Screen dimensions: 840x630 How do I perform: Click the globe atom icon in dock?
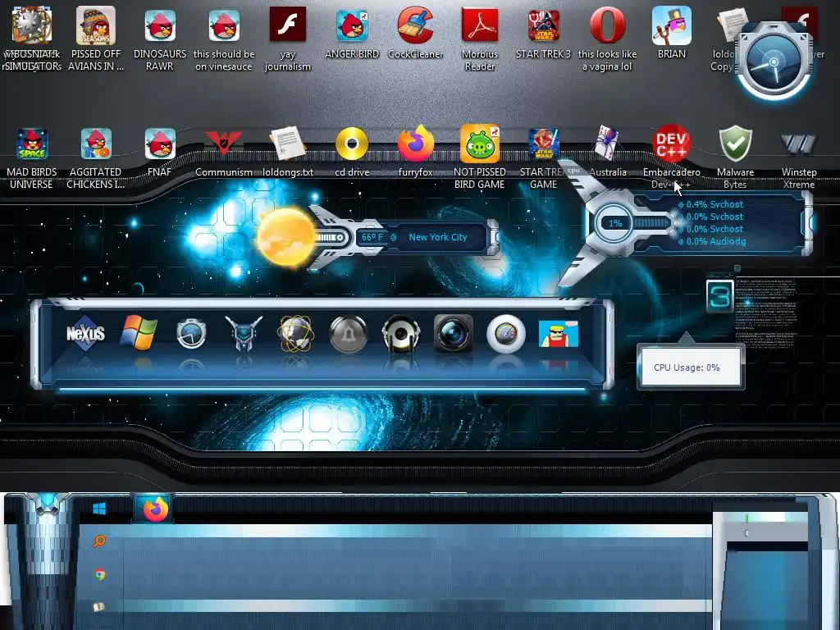(x=295, y=333)
